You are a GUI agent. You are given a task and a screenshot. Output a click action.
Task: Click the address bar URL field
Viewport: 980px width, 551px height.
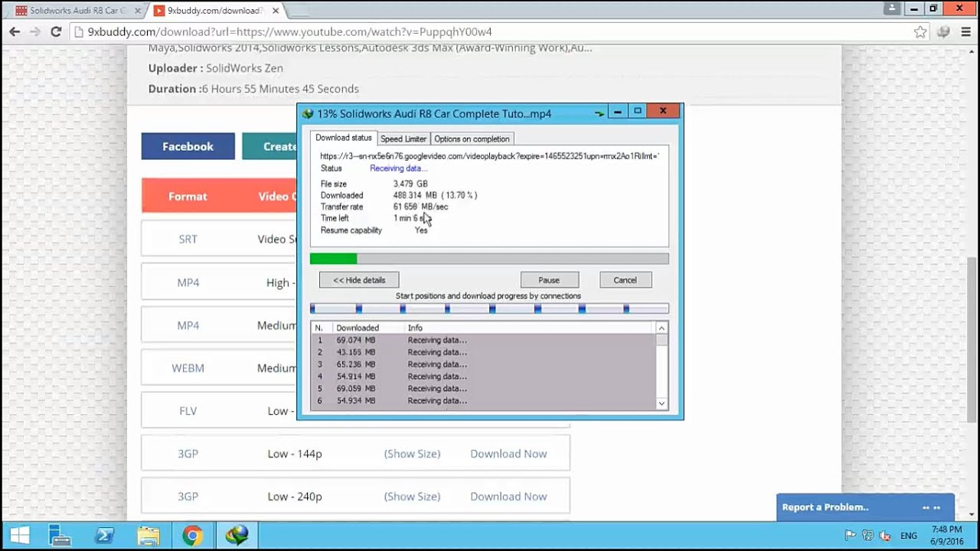490,32
